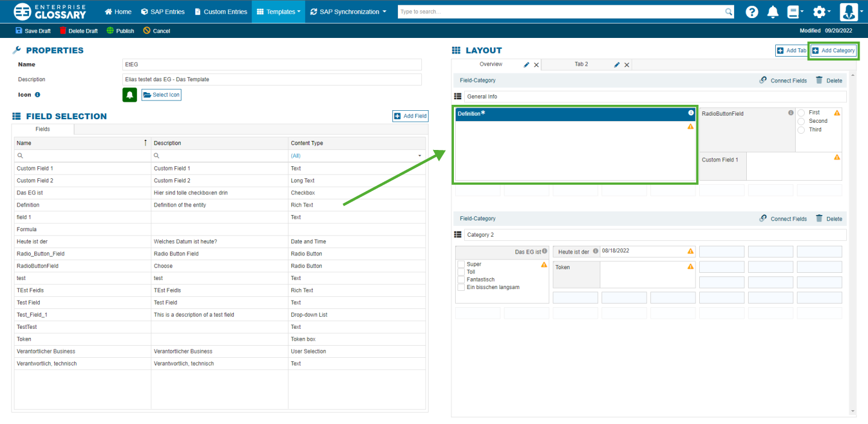This screenshot has height=424, width=868.
Task: Click the search magnifier icon in top bar
Action: coord(728,12)
